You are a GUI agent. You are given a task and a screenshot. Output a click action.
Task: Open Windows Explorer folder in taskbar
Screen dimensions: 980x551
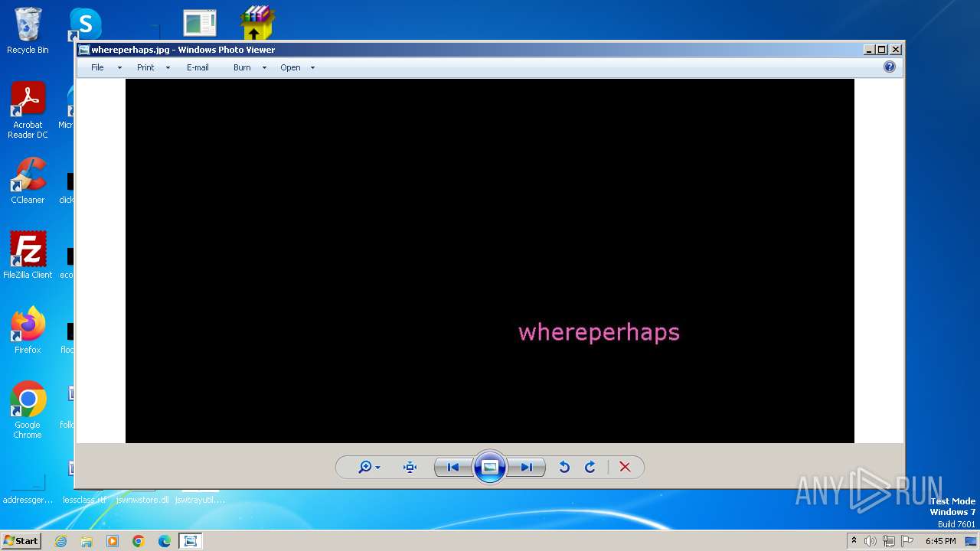tap(87, 541)
